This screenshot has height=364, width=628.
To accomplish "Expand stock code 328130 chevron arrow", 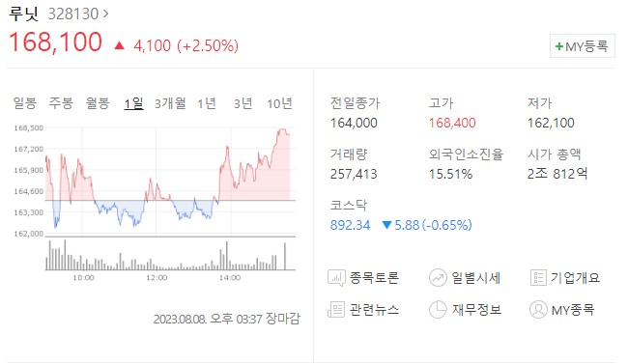I will [x=105, y=14].
